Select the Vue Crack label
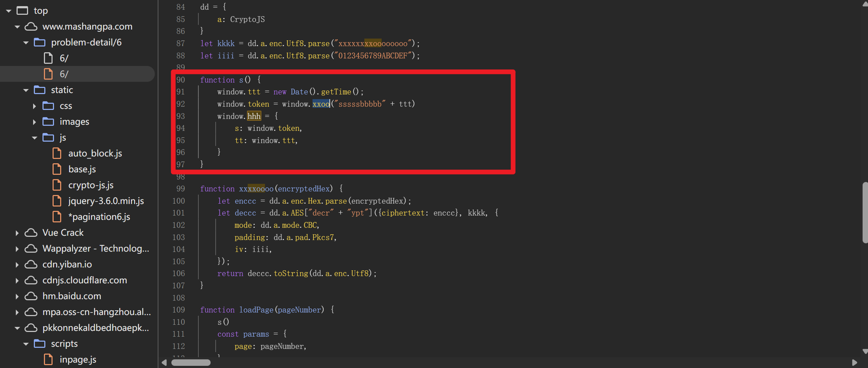This screenshot has height=368, width=868. 63,233
